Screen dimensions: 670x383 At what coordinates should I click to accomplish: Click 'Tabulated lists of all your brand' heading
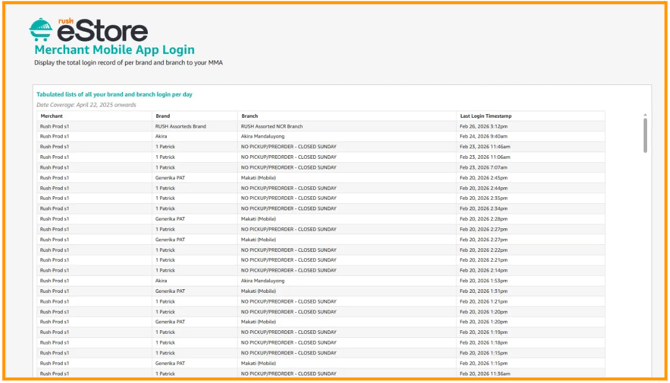115,94
